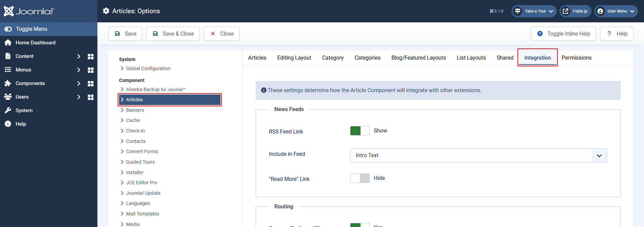This screenshot has height=227, width=644.
Task: Click Toggle Inline Help button
Action: pos(563,34)
